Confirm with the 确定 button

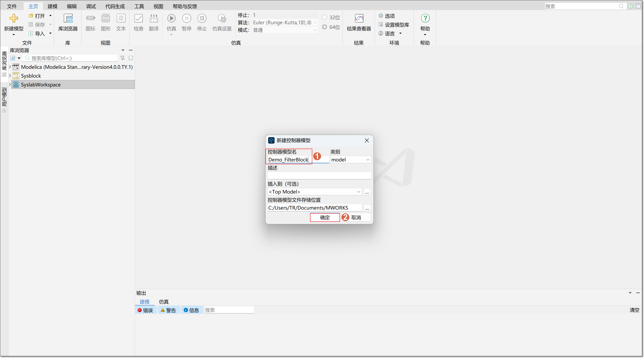(x=325, y=217)
